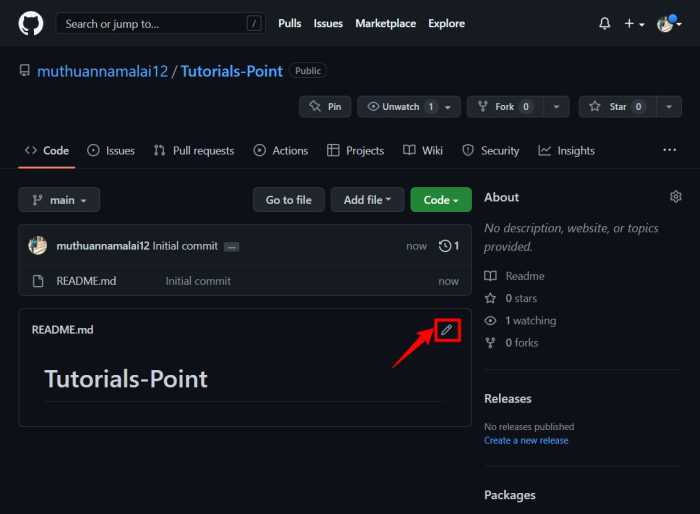Open the Tutorials-Point repository link
This screenshot has height=514, width=700.
[x=231, y=71]
